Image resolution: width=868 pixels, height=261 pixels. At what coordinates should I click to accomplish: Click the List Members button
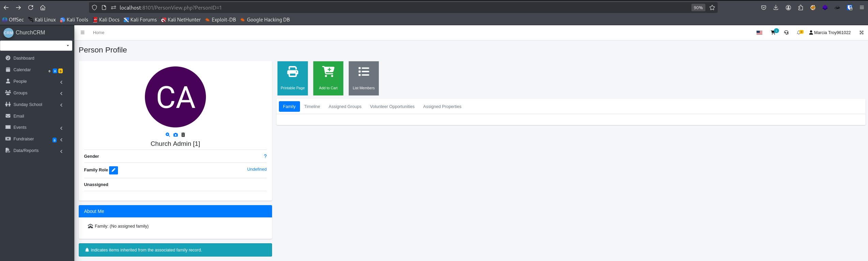click(364, 78)
